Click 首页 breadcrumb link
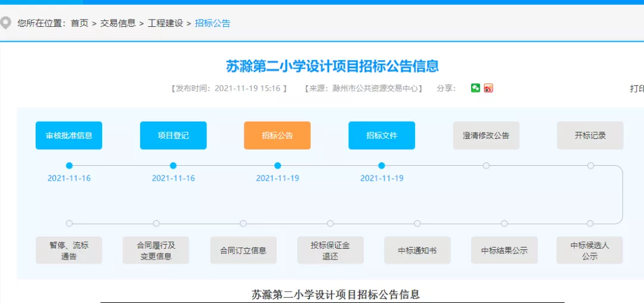 point(79,23)
